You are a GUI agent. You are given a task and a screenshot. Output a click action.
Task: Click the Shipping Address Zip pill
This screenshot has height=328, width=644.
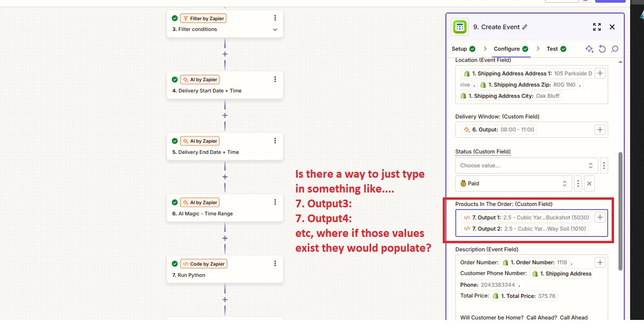(528, 85)
